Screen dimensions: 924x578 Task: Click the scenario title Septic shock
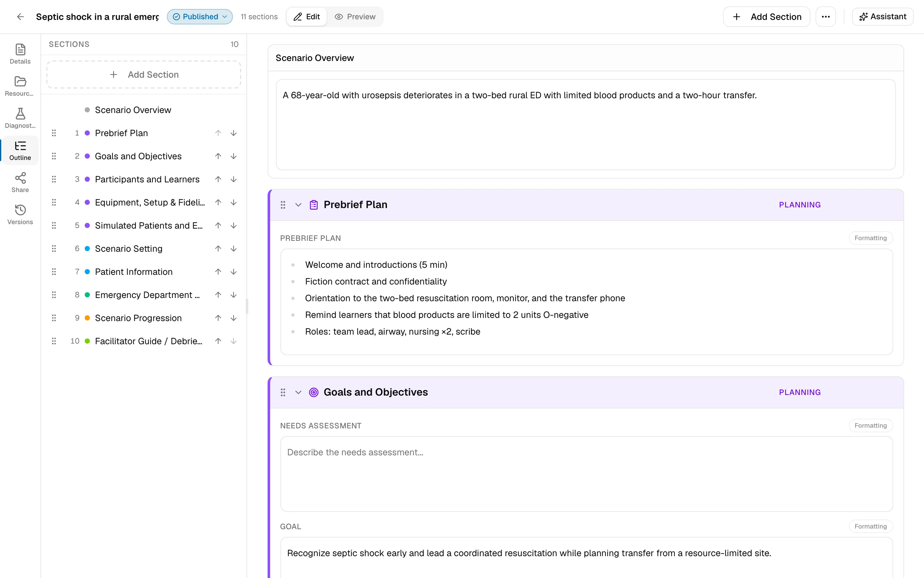tap(97, 16)
